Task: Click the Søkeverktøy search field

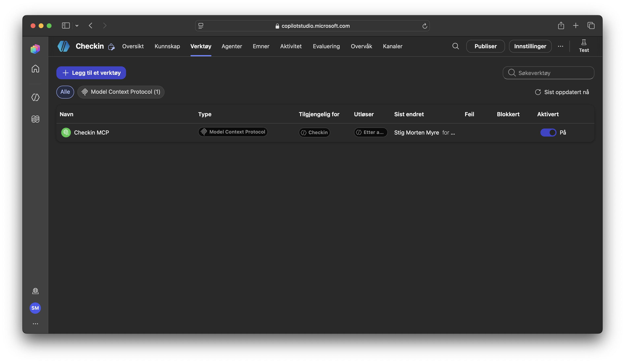Action: pos(548,73)
